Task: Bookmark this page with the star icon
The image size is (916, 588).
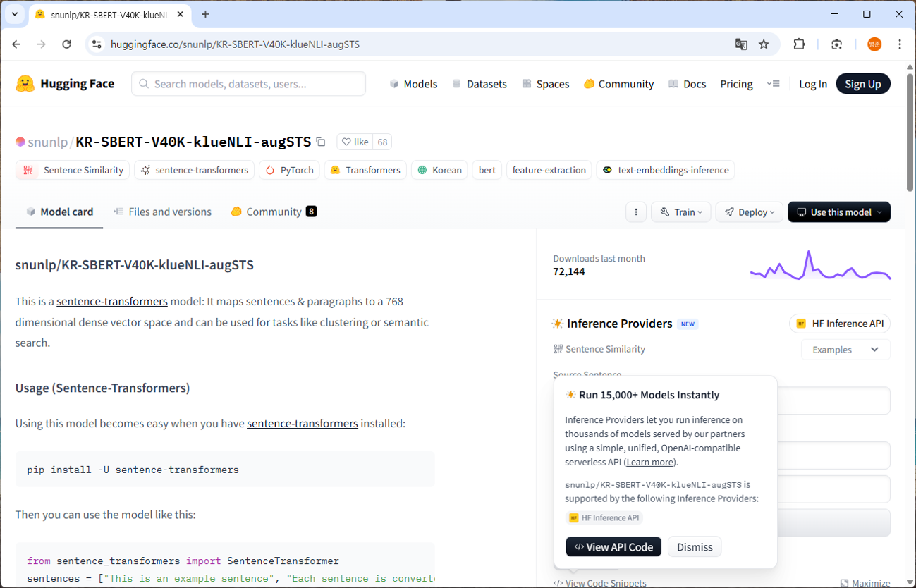Action: click(764, 44)
